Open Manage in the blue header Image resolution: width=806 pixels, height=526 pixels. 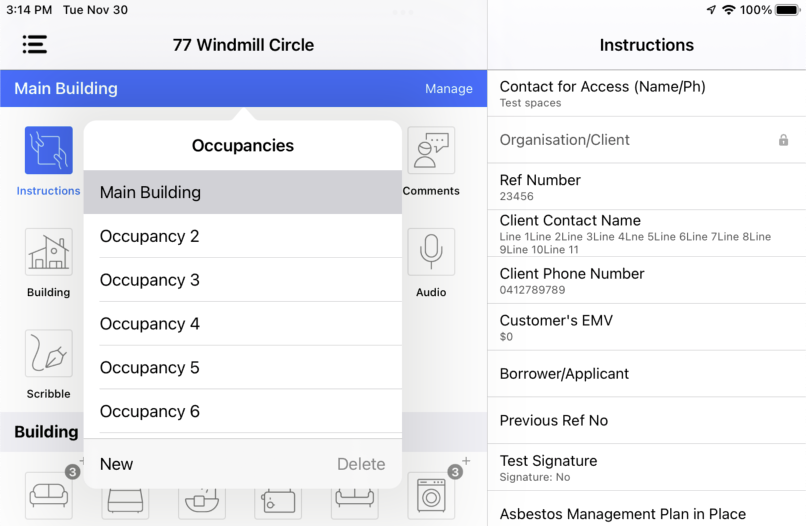(x=449, y=88)
